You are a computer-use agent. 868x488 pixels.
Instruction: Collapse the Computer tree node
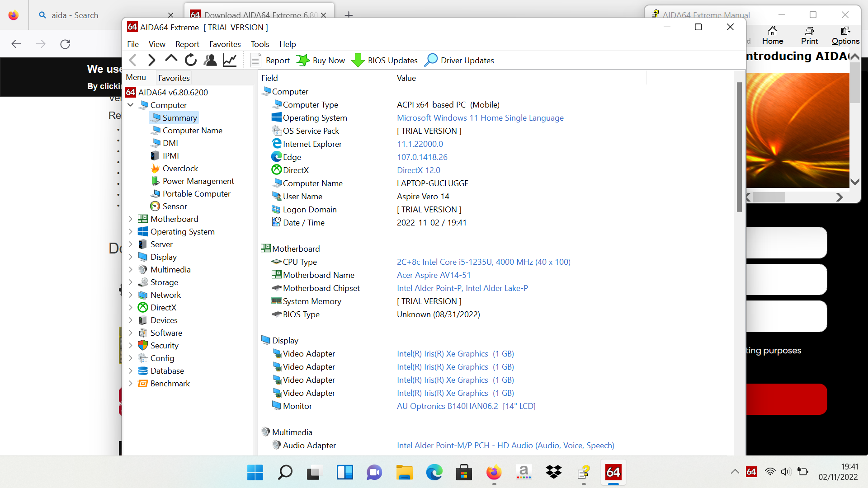[x=131, y=105]
